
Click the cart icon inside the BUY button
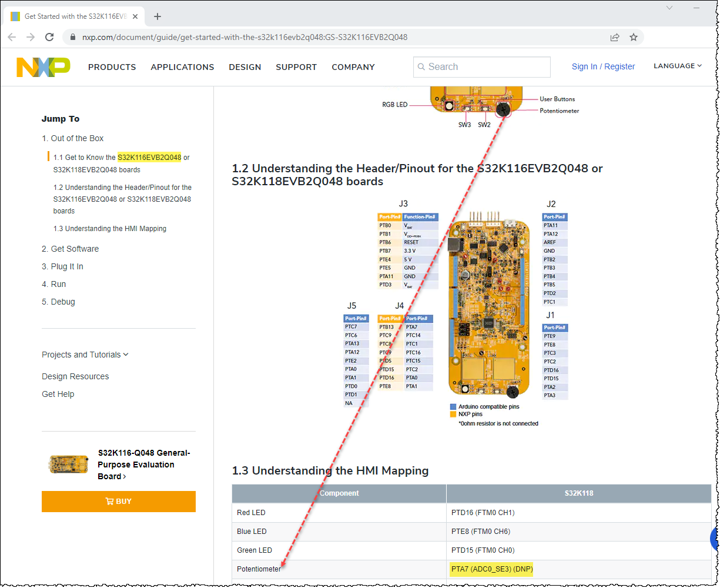tap(109, 501)
